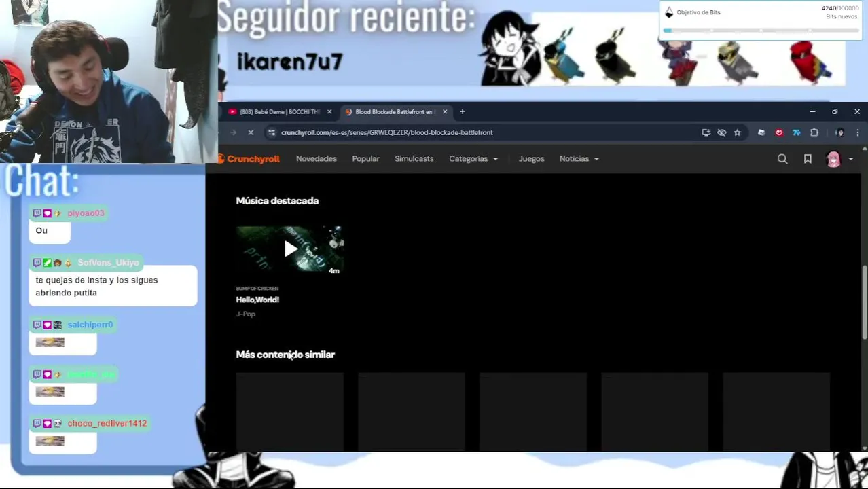Open the Crunchyroll search icon
The height and width of the screenshot is (489, 868).
click(x=782, y=159)
